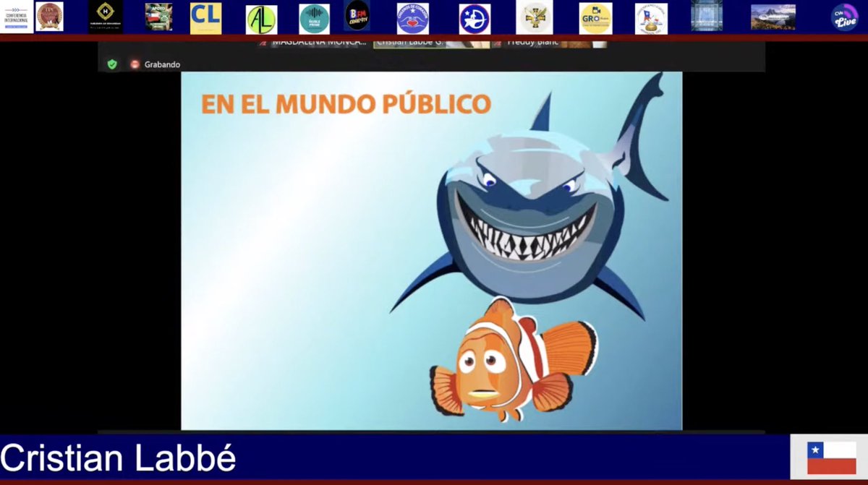The width and height of the screenshot is (868, 485).
Task: Click the yellow CL logo
Action: [206, 17]
